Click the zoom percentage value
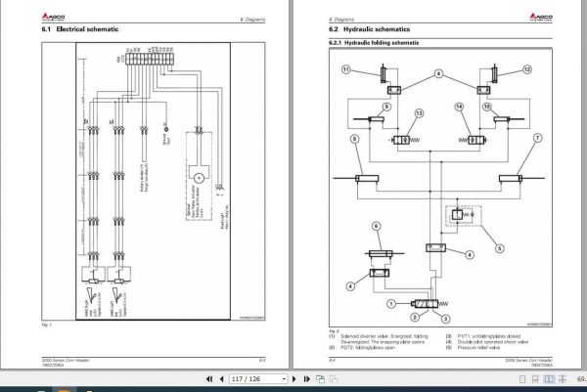The image size is (587, 392). [582, 379]
